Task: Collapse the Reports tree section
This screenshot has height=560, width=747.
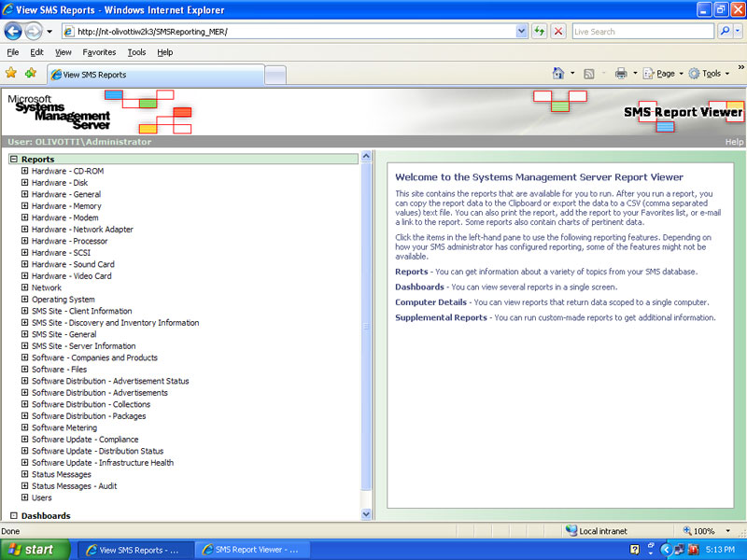Action: tap(14, 159)
